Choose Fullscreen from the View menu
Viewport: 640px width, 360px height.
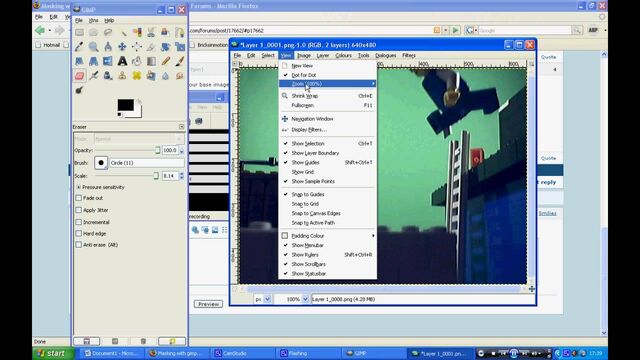(x=327, y=105)
